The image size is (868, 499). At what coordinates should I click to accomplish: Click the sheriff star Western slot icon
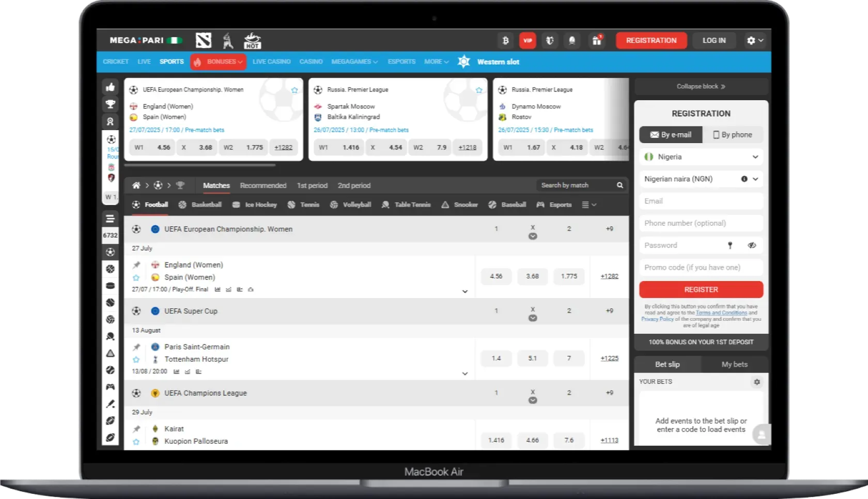464,61
